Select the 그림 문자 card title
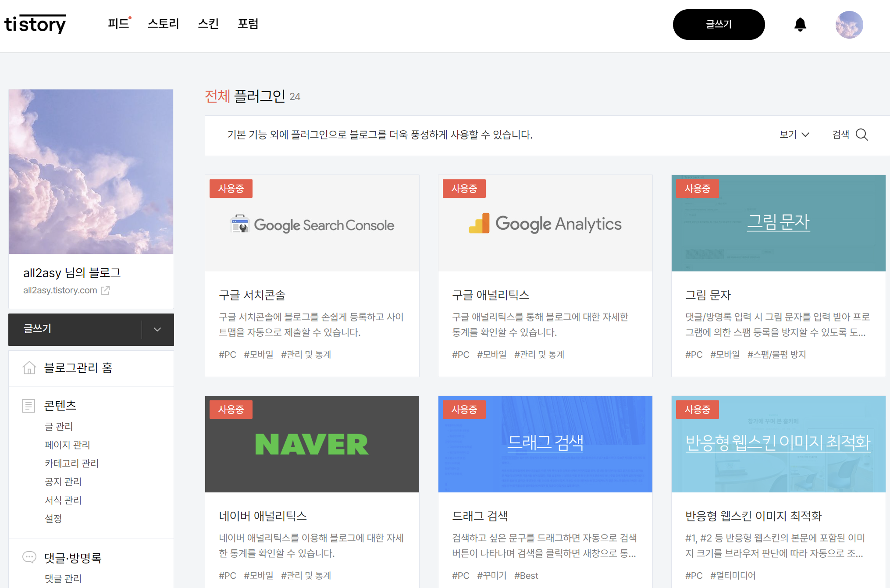 (708, 295)
